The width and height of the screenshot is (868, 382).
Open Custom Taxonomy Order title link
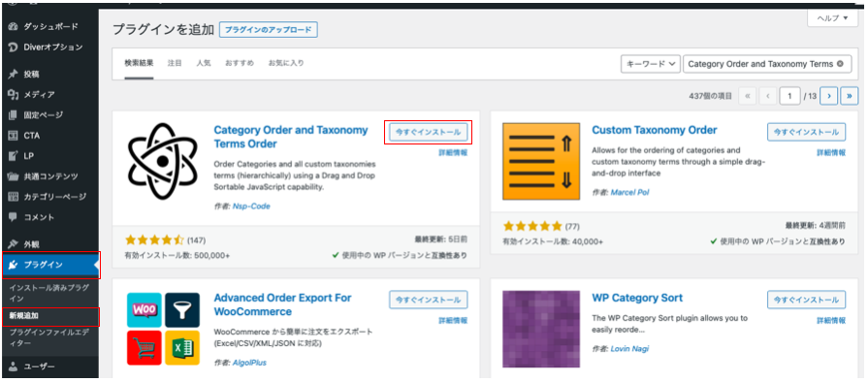pyautogui.click(x=655, y=130)
